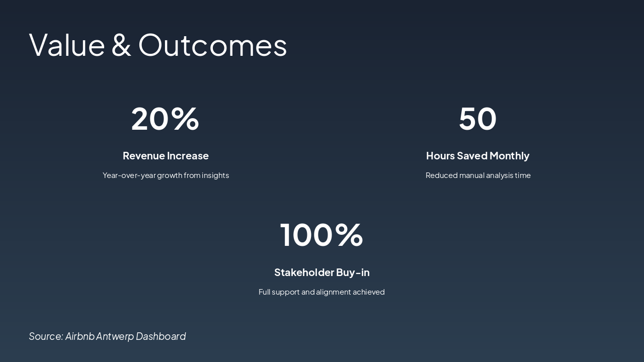The image size is (644, 362).
Task: Select the 100% statistic figure
Action: (x=321, y=235)
